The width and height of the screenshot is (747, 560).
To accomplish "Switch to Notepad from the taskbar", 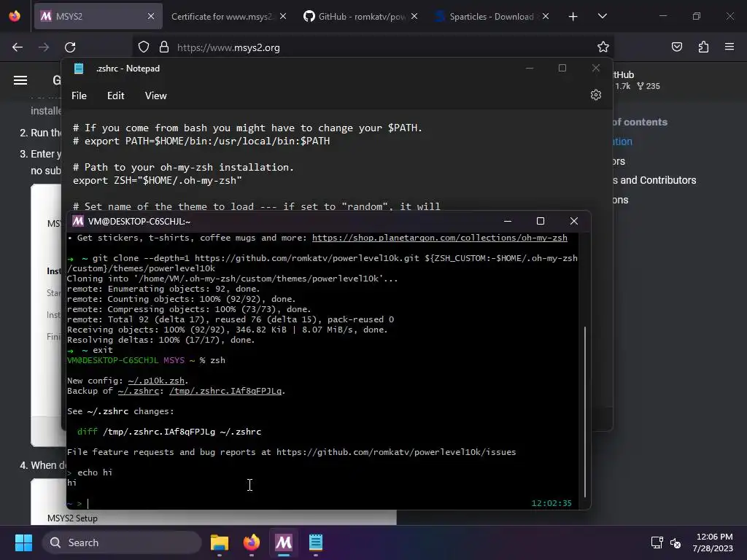I will 315,542.
